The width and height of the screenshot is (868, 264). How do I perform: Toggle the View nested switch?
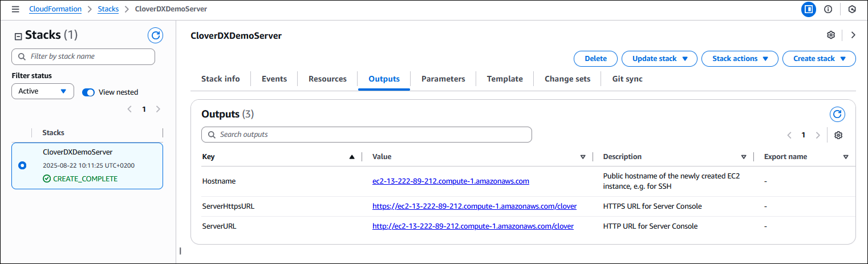pos(88,92)
